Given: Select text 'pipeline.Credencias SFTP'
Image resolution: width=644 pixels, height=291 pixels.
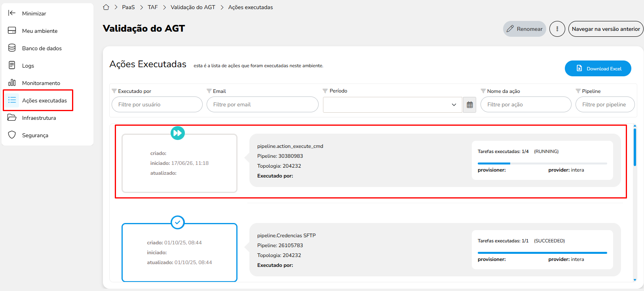Looking at the screenshot, I should tap(287, 236).
